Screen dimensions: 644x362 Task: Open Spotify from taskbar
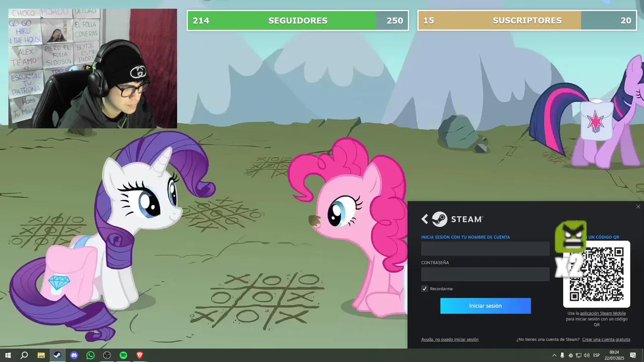click(123, 355)
